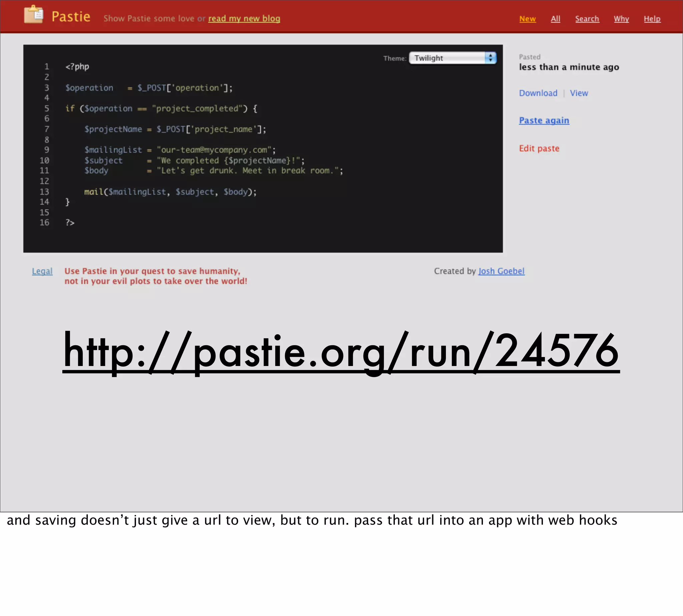Click line number 16 in code listing

[x=44, y=223]
